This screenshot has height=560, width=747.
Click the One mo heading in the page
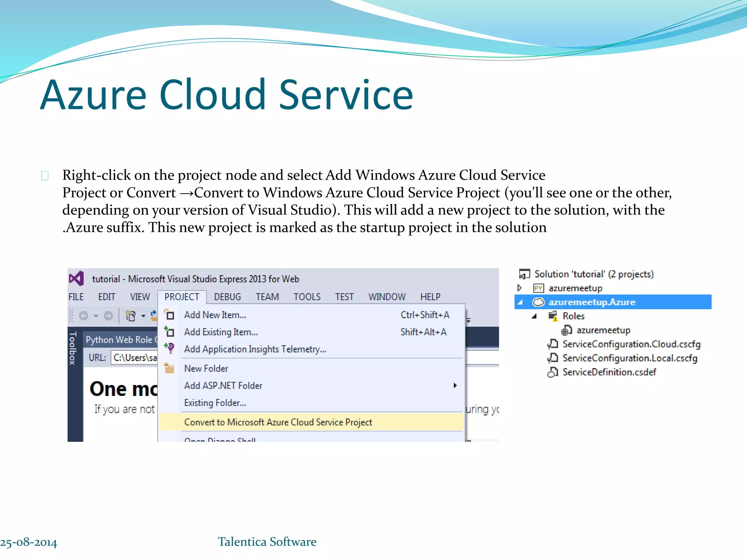[x=124, y=389]
